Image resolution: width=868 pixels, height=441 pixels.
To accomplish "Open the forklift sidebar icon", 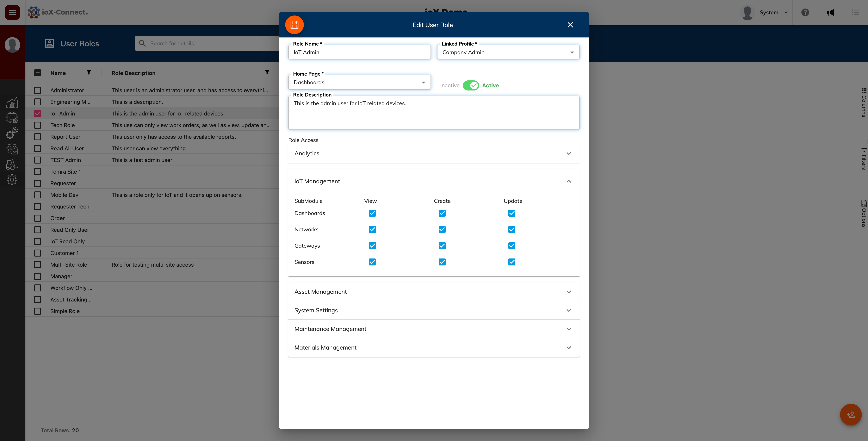I will [x=12, y=165].
